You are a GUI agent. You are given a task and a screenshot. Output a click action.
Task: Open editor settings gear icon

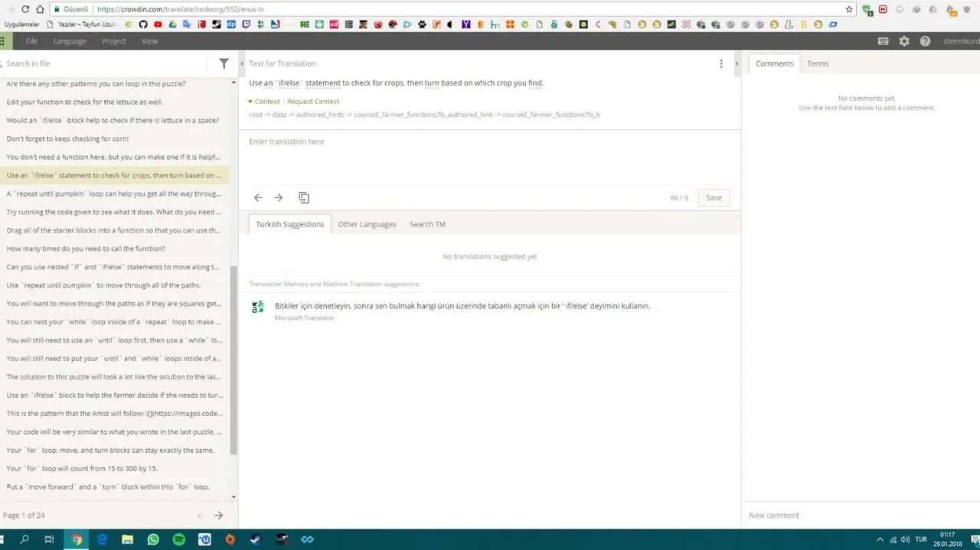[904, 41]
